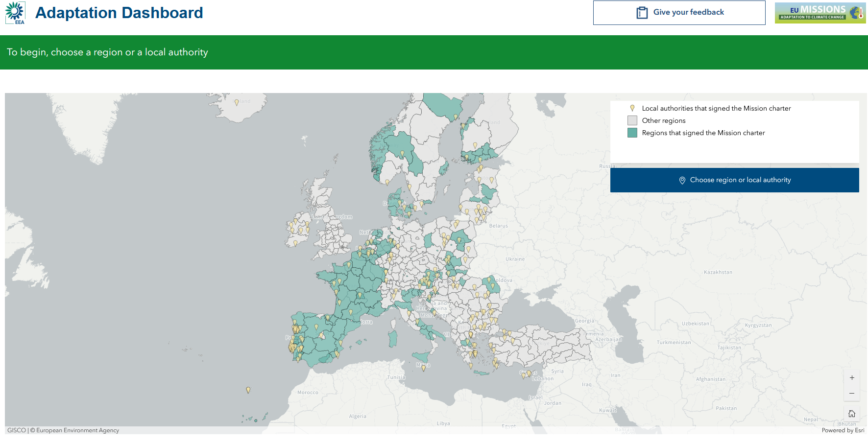Click the location pin icon in blue button
This screenshot has height=443, width=868.
(682, 180)
